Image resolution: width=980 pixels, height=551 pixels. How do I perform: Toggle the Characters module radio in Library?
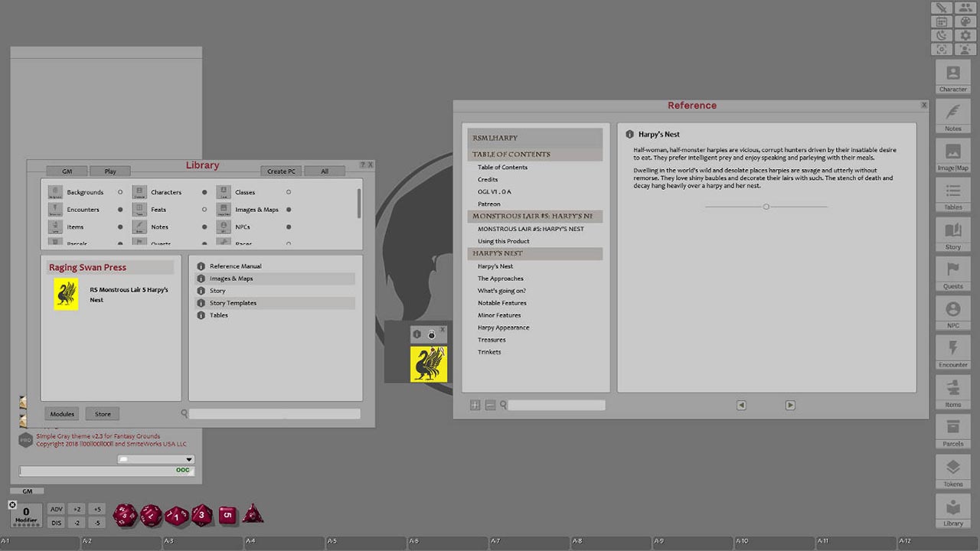pos(204,192)
